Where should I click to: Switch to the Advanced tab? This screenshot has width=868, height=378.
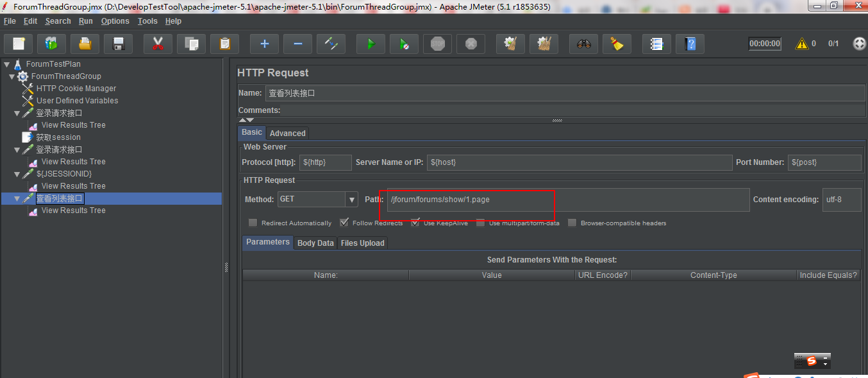(x=287, y=133)
